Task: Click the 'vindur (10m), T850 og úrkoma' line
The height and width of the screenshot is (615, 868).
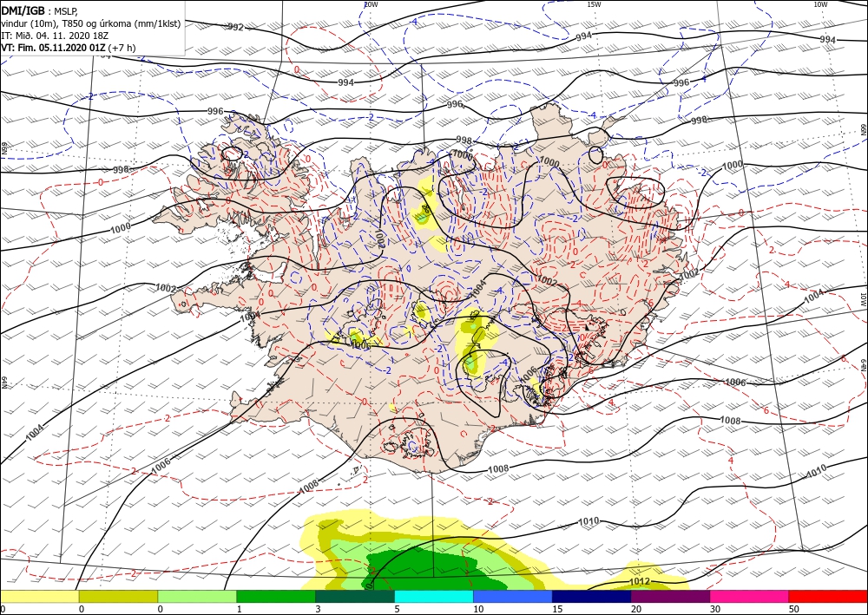Action: pos(91,23)
